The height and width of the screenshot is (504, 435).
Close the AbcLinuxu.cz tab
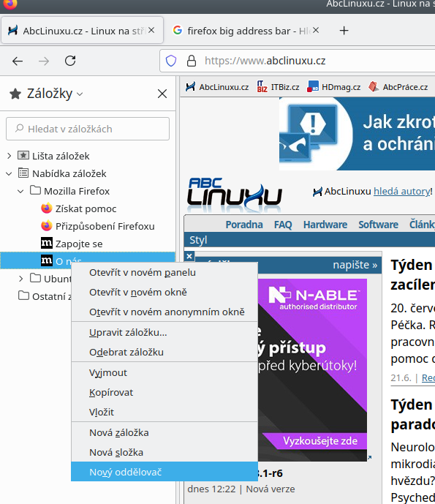pos(151,30)
